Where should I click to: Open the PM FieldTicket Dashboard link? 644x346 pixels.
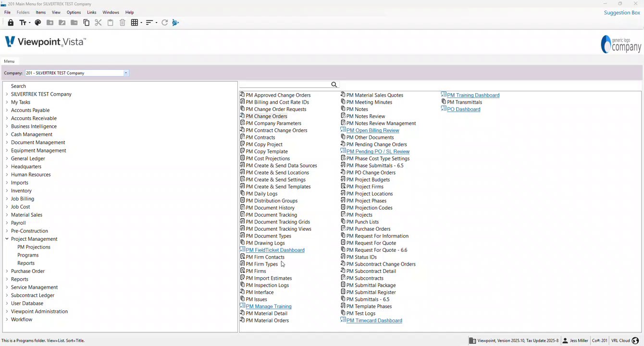275,250
